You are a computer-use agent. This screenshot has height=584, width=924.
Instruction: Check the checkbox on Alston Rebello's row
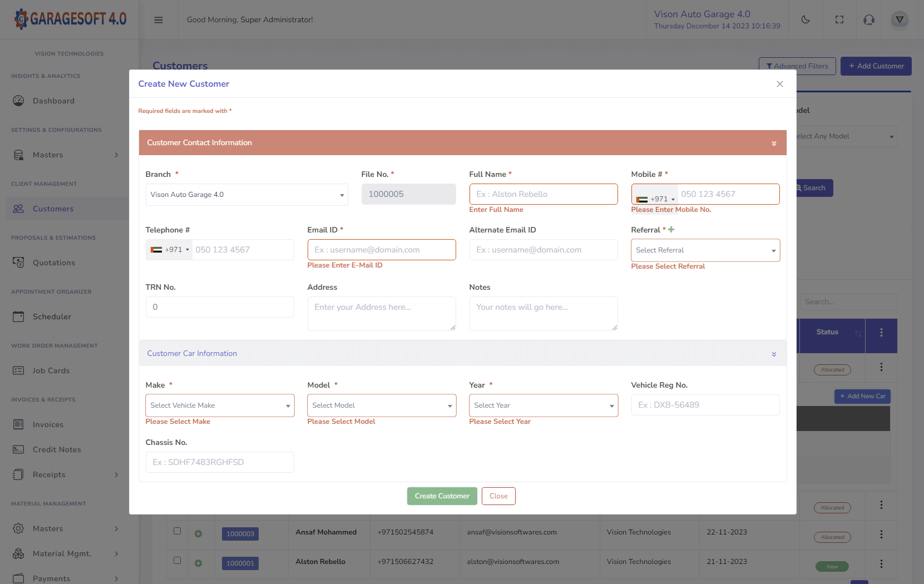(x=177, y=561)
